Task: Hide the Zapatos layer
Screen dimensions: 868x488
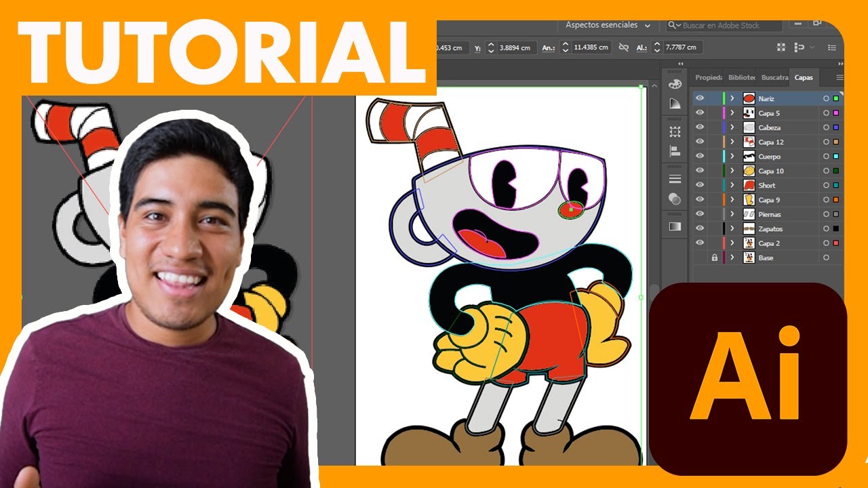Action: click(x=700, y=228)
